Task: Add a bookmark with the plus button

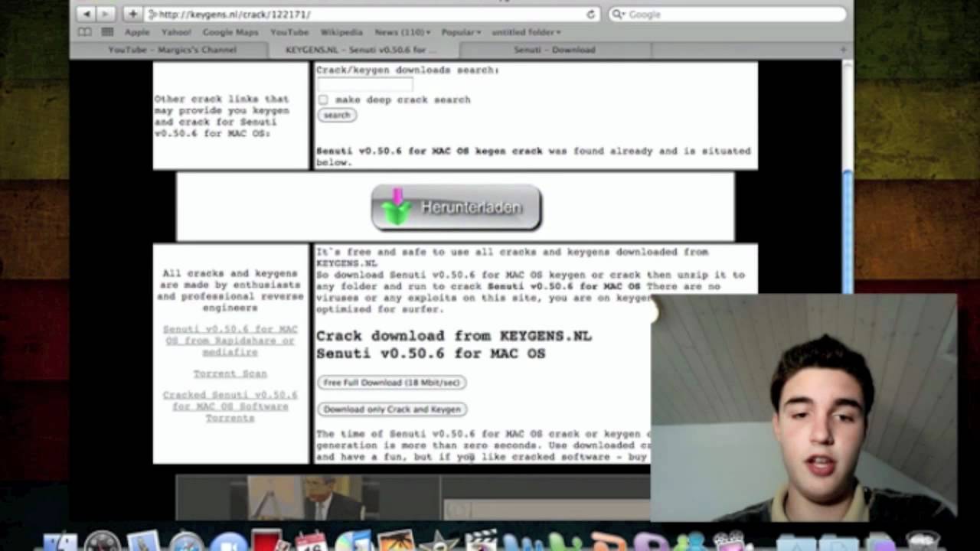Action: coord(132,15)
